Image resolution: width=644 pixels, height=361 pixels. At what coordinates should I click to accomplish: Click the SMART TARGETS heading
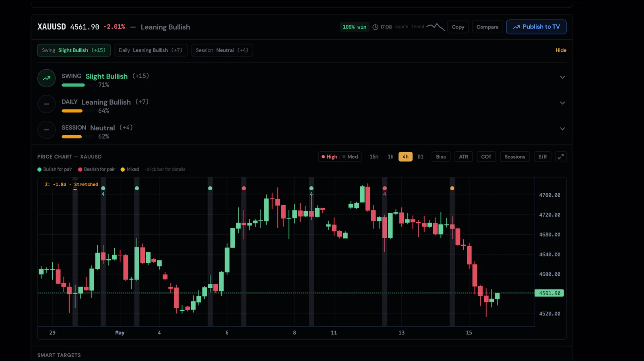pyautogui.click(x=59, y=355)
